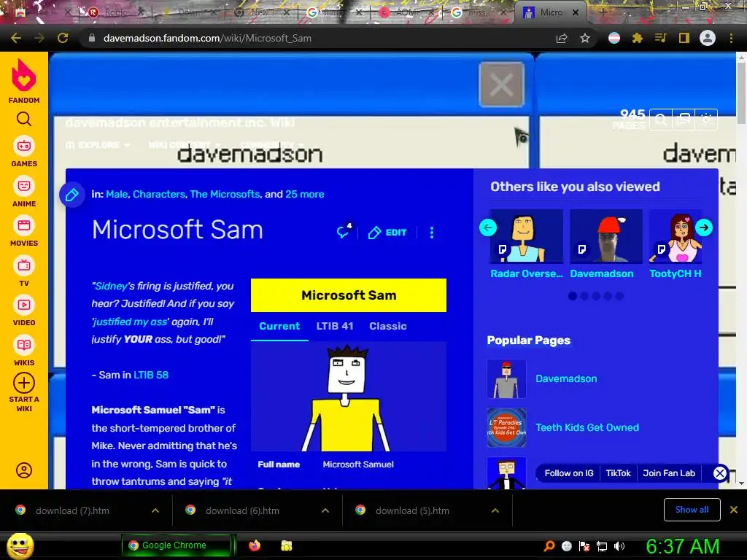Expand the 25 more categories link
This screenshot has width=747, height=560.
305,194
